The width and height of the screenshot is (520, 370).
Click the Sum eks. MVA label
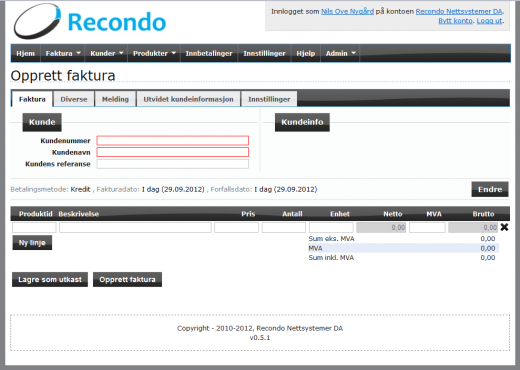(x=331, y=239)
